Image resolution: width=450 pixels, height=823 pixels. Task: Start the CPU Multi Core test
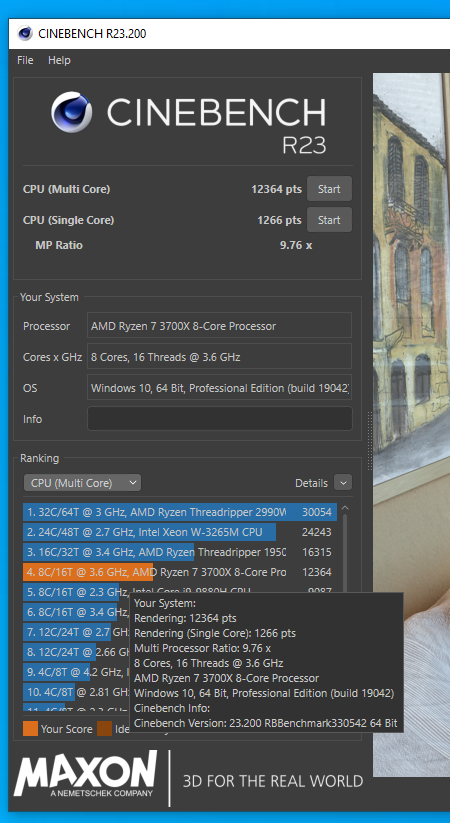coord(329,189)
